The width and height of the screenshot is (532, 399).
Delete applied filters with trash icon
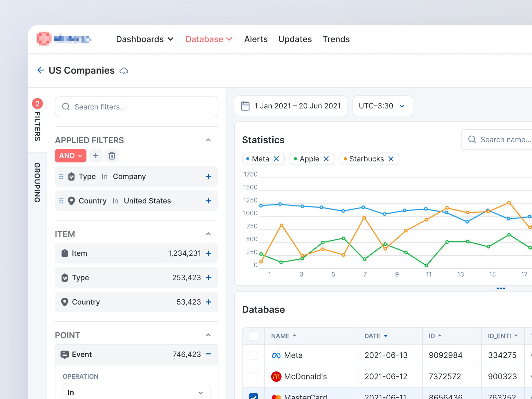pos(112,156)
